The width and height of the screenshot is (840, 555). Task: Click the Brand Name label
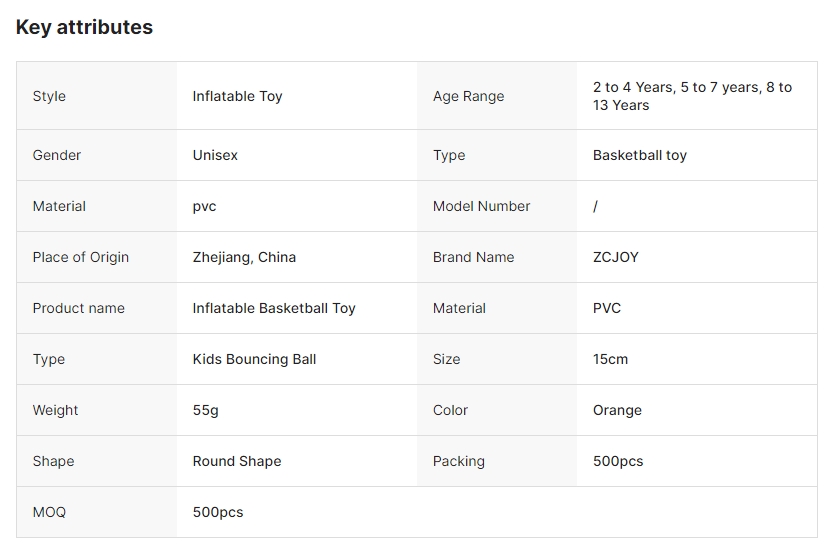(473, 257)
